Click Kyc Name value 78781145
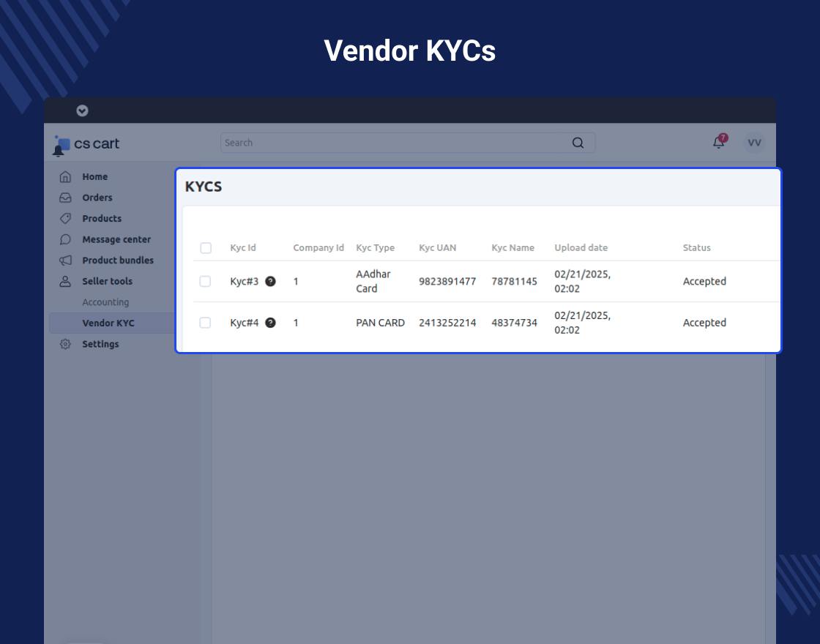 click(514, 281)
